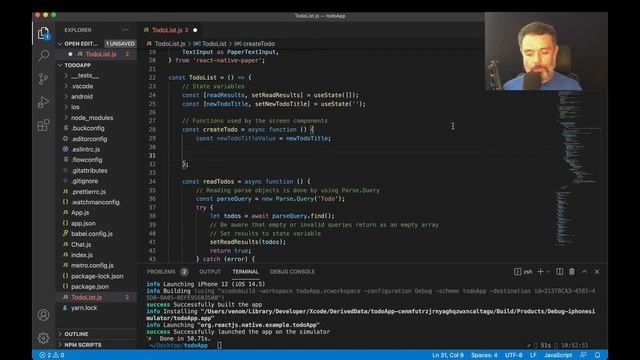Open .watchmanconfig file
Screen dimensions: 640x360
[x=96, y=202]
